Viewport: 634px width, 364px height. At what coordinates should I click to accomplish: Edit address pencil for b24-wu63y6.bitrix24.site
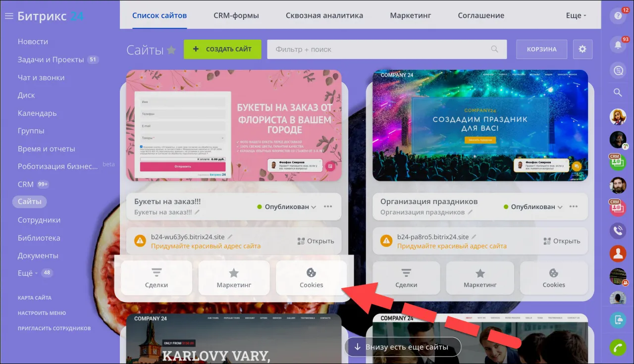point(230,237)
